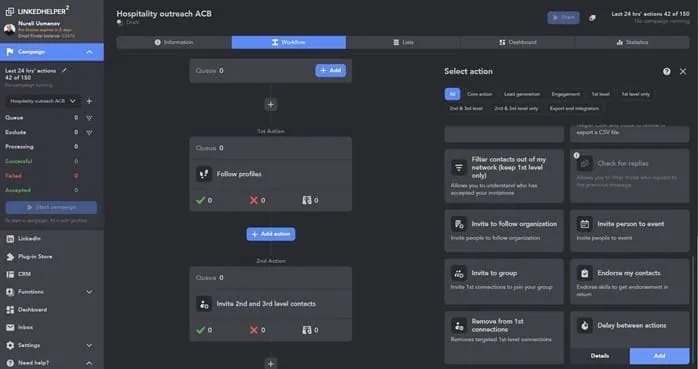
Task: Select the Processing row in the sidebar
Action: pos(42,147)
